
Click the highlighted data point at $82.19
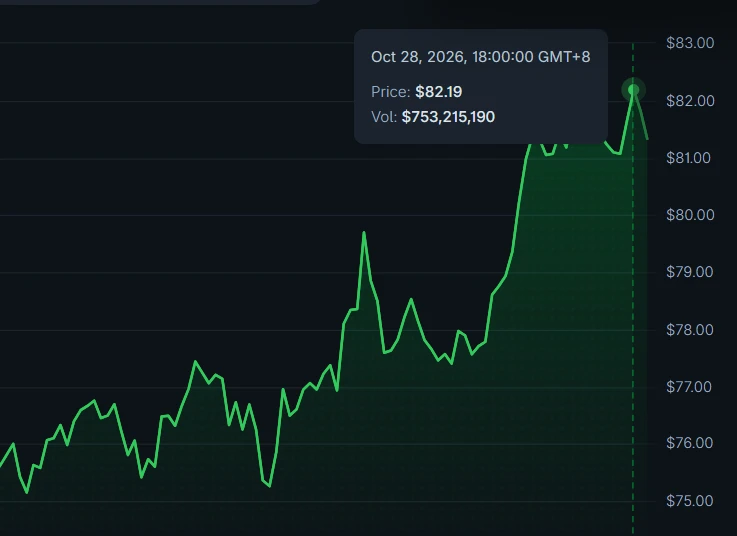pos(633,90)
